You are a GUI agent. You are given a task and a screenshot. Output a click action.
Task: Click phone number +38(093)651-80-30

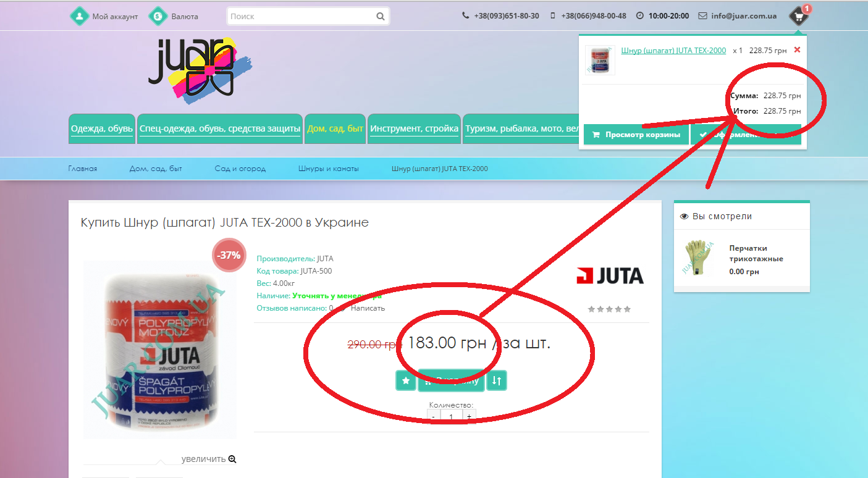point(507,16)
